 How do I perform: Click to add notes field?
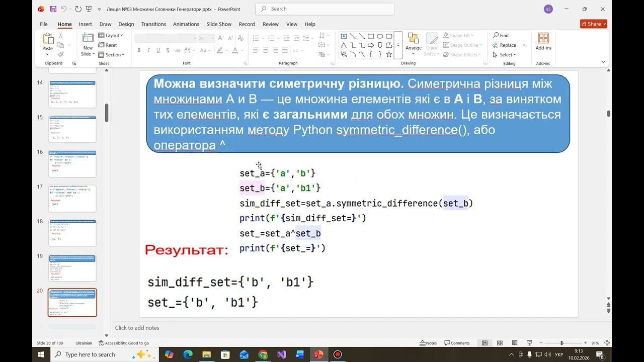pos(137,328)
